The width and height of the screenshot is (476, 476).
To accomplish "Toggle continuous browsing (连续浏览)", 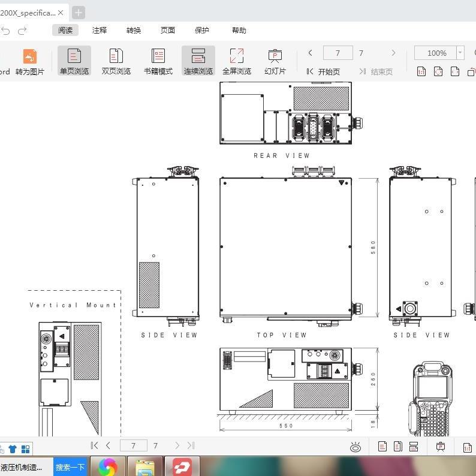I will pos(198,61).
